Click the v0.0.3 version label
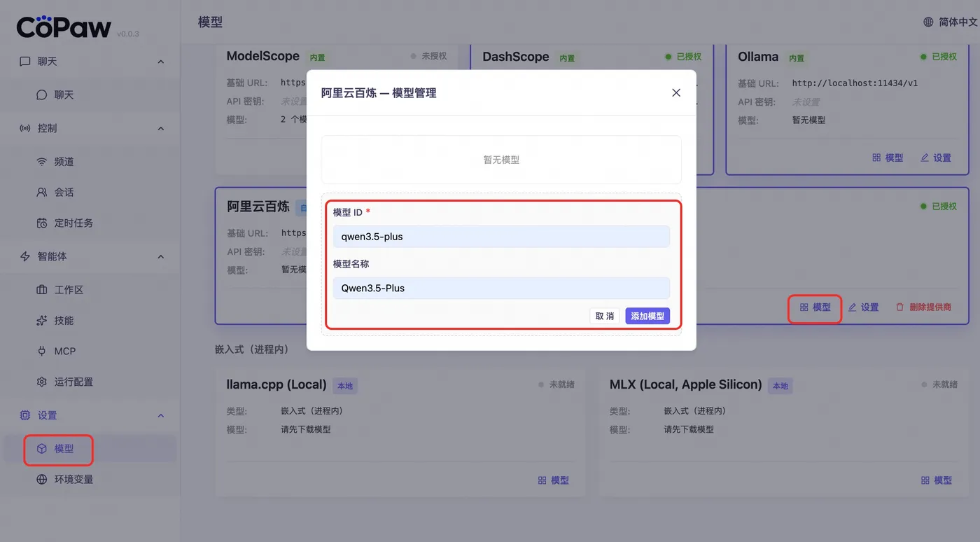 (x=128, y=34)
